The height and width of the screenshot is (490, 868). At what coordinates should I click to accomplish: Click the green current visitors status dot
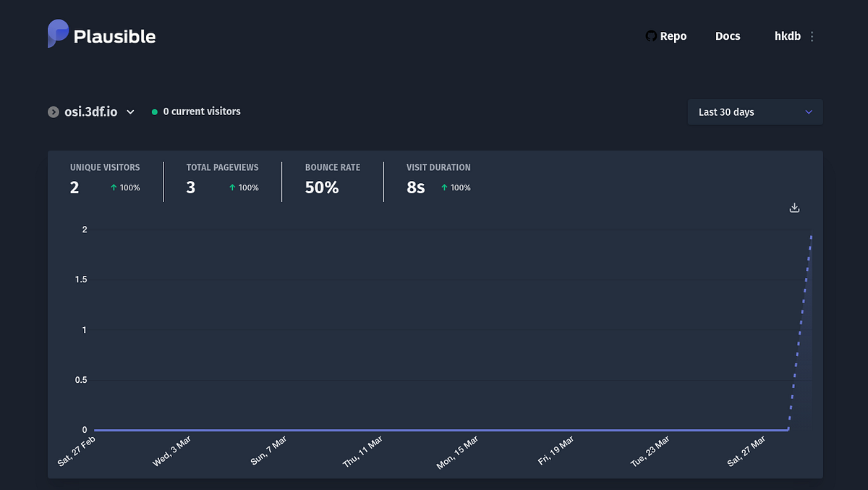154,111
